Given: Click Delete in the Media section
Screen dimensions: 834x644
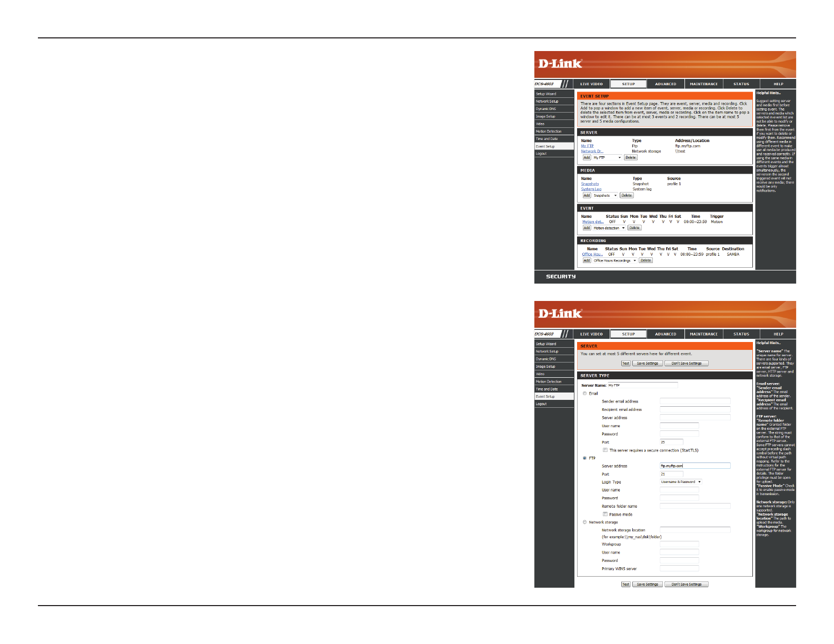Looking at the screenshot, I should (x=626, y=196).
